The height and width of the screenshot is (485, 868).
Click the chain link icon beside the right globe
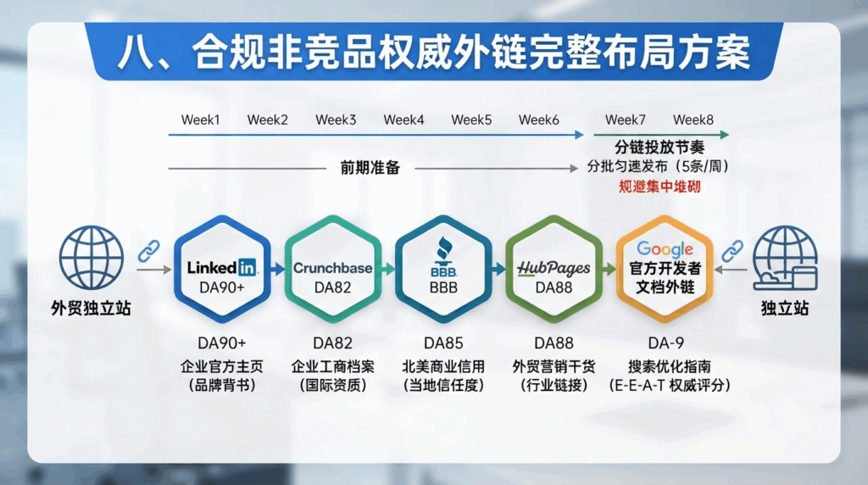732,251
